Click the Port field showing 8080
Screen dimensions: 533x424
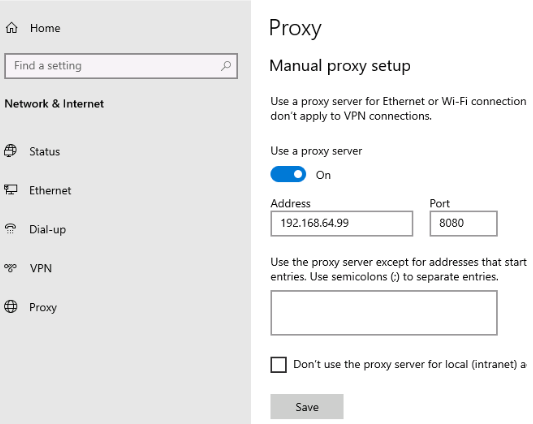pos(463,223)
